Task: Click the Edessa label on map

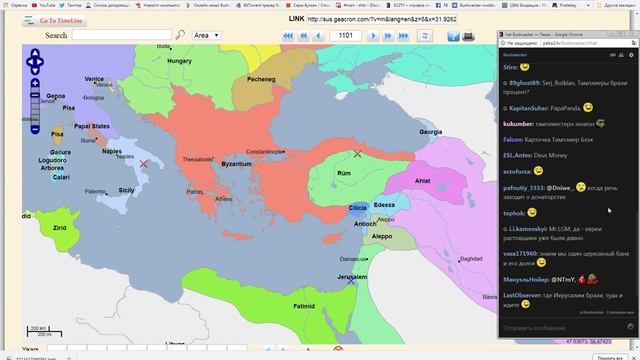Action: pos(384,205)
